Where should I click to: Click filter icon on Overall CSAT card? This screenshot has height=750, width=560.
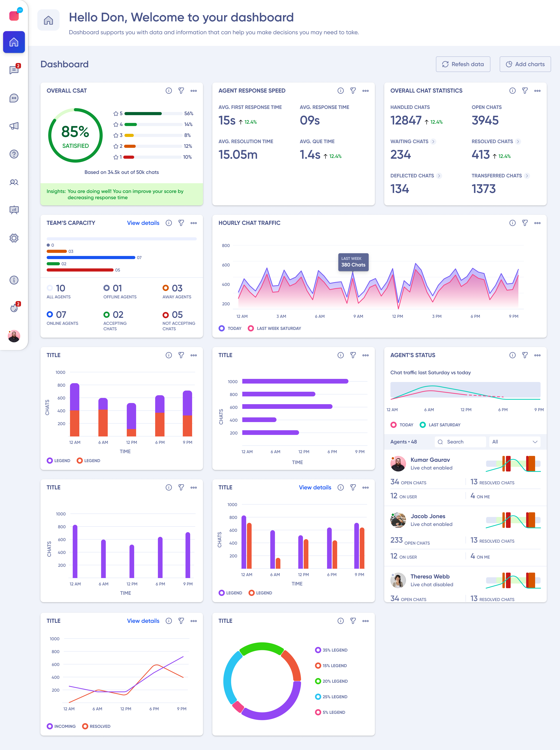[x=181, y=90]
